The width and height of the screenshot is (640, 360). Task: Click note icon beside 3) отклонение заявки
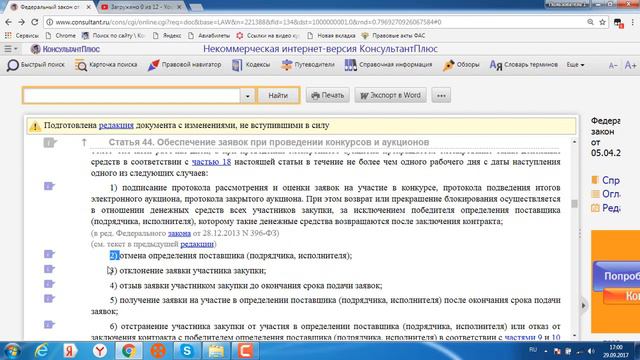click(49, 269)
